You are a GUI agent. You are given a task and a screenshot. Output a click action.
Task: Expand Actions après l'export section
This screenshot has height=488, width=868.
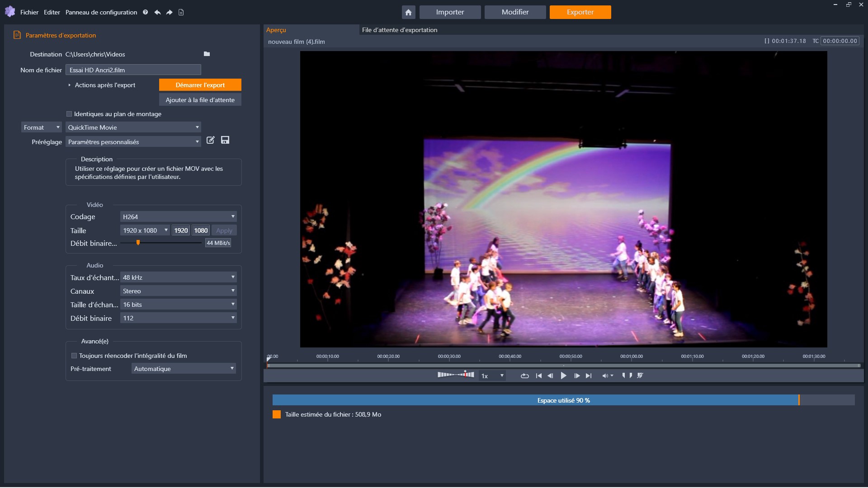(x=70, y=85)
